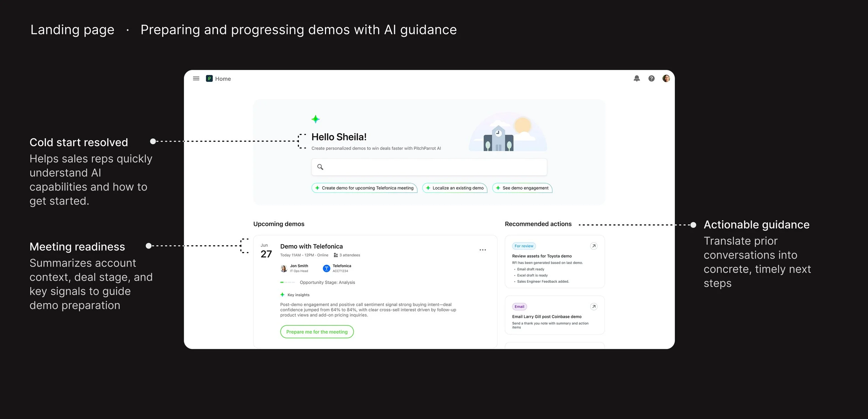Click the PitchParrot logo icon

209,79
